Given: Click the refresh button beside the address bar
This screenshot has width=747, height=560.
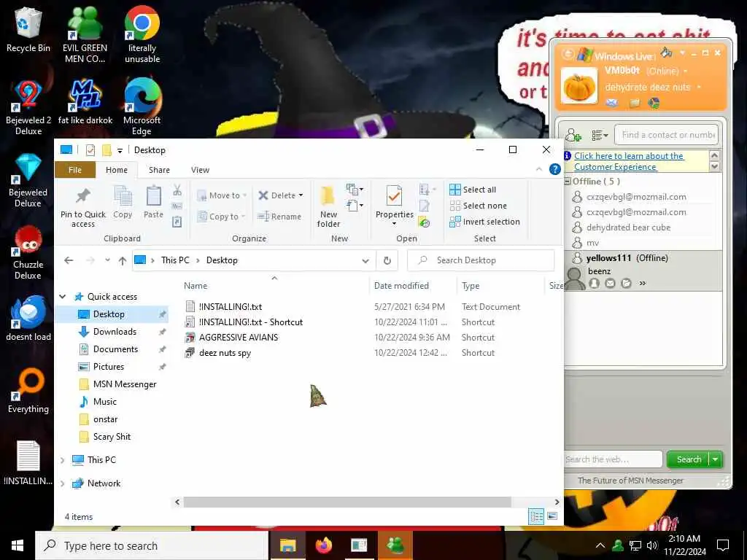Looking at the screenshot, I should click(x=387, y=260).
